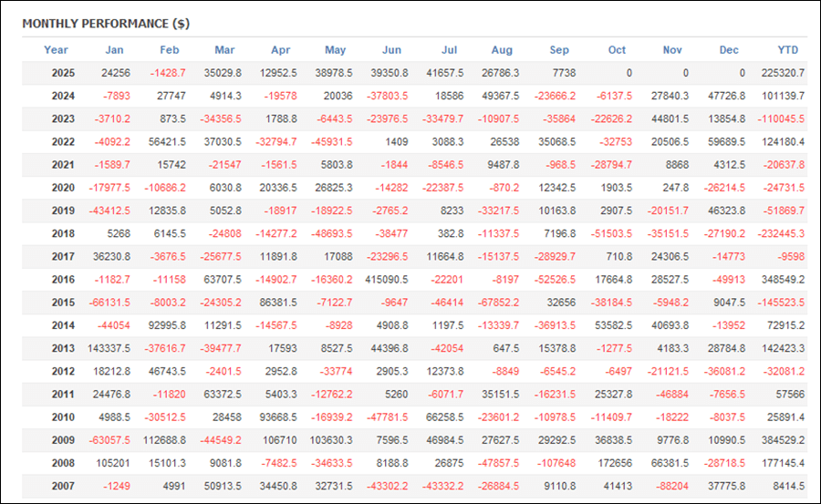Viewport: 821px width, 504px height.
Task: Select the Jan column header
Action: tap(114, 50)
